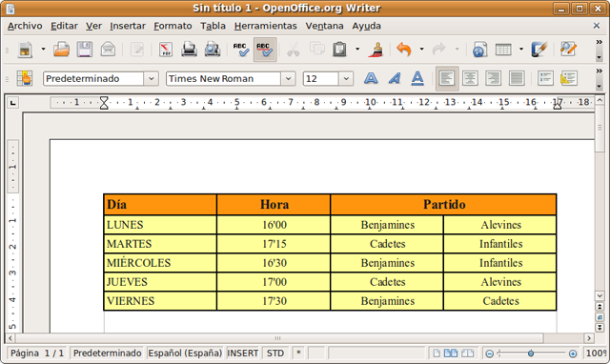
Task: Click the Save floppy disk icon
Action: click(85, 50)
